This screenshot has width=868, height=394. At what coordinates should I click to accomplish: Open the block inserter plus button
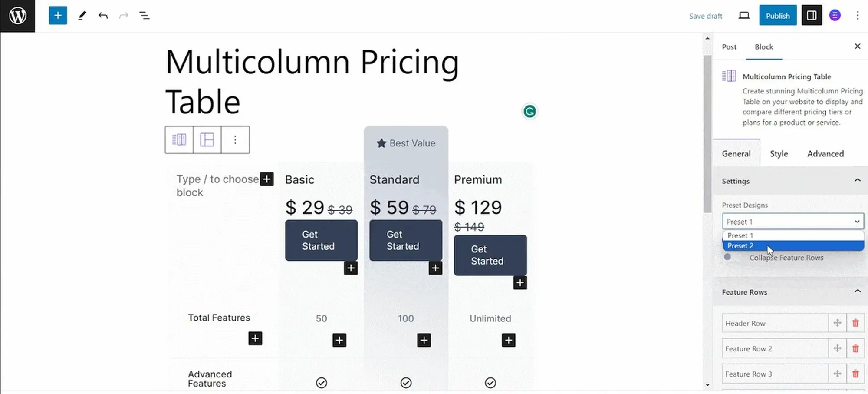click(x=58, y=16)
